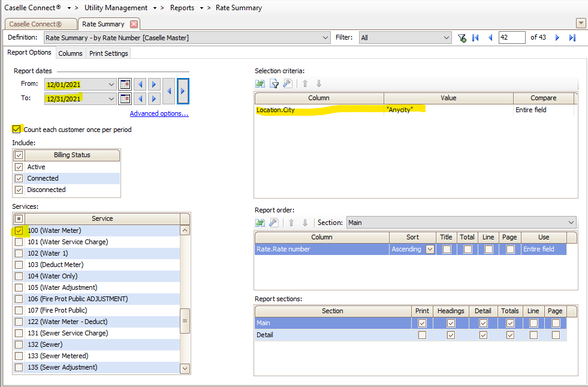Uncheck Count each customer once per period

click(x=17, y=129)
